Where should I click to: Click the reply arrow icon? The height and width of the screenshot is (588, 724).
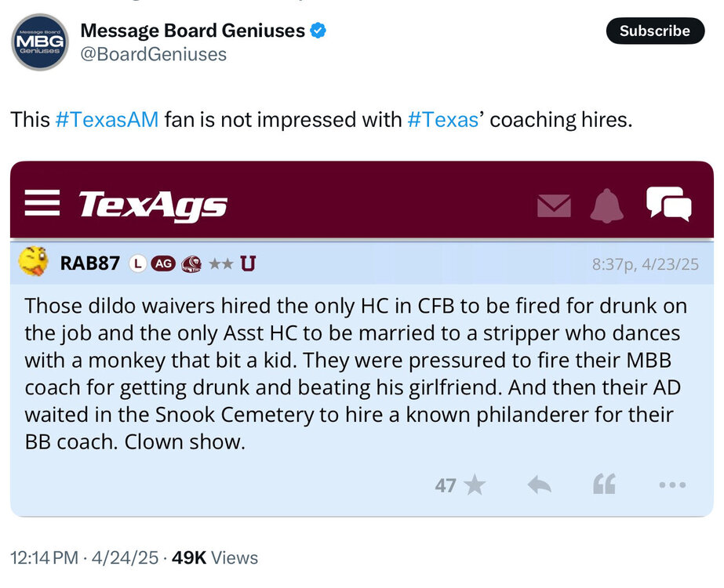click(x=539, y=486)
